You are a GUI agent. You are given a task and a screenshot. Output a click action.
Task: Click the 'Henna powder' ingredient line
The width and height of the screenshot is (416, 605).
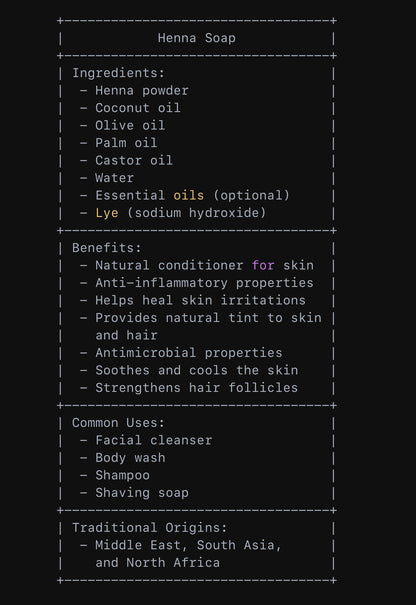pyautogui.click(x=142, y=91)
